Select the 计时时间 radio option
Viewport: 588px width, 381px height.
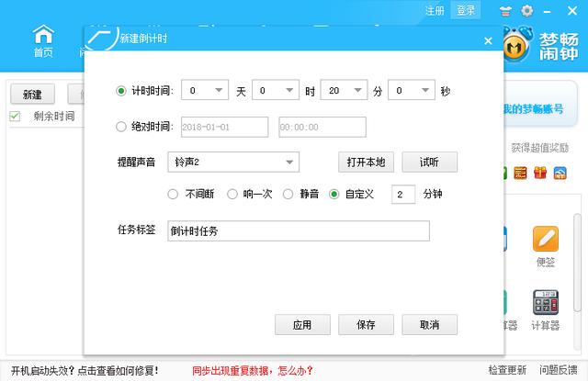coord(122,91)
